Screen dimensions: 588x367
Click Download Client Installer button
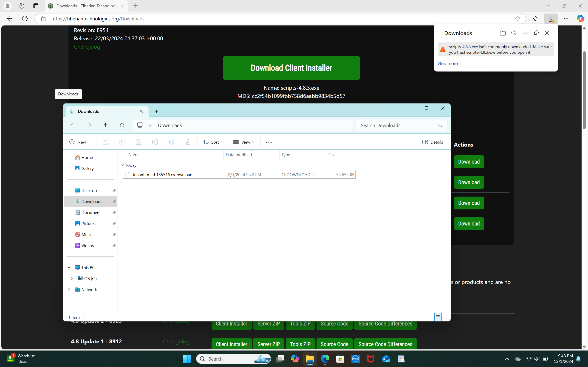coord(291,68)
